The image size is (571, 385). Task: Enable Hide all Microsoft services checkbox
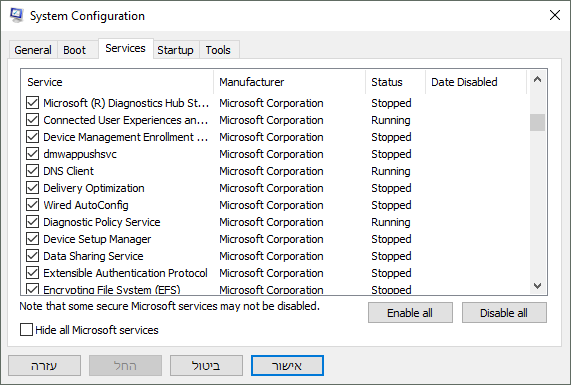click(x=26, y=330)
